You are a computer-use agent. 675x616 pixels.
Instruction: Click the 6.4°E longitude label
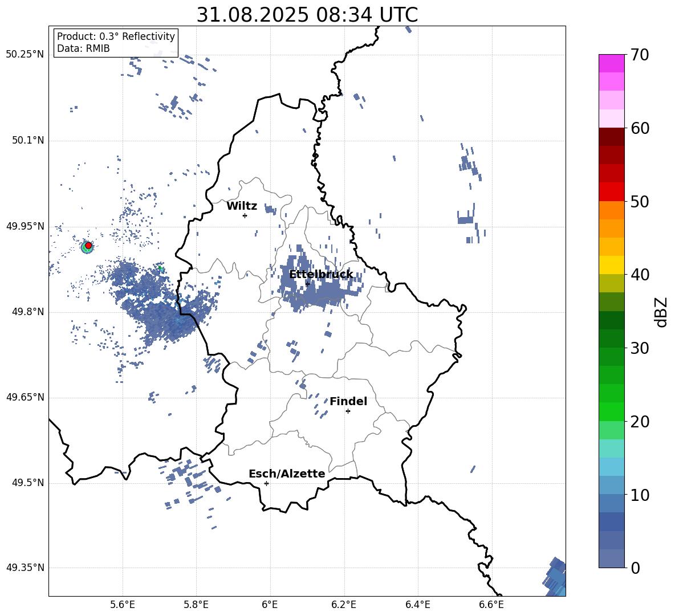pos(418,605)
